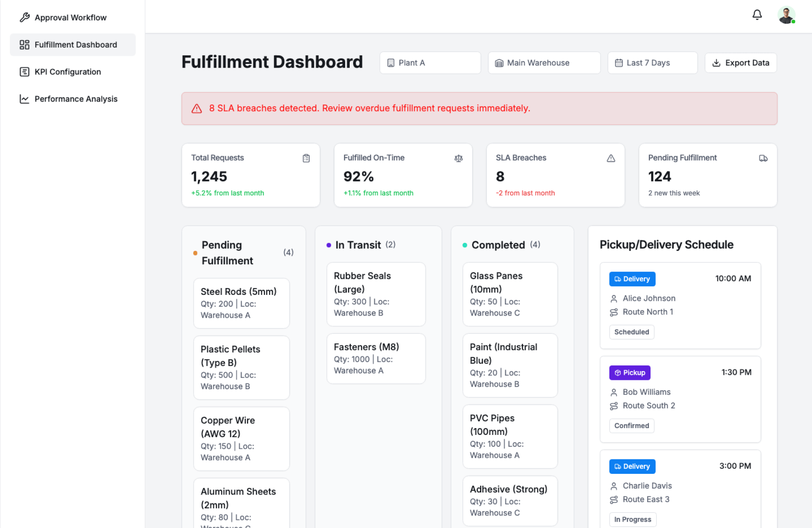Screen dimensions: 812x528
Task: Click the Scheduled status badge for Alice Johnson
Action: [x=631, y=332]
